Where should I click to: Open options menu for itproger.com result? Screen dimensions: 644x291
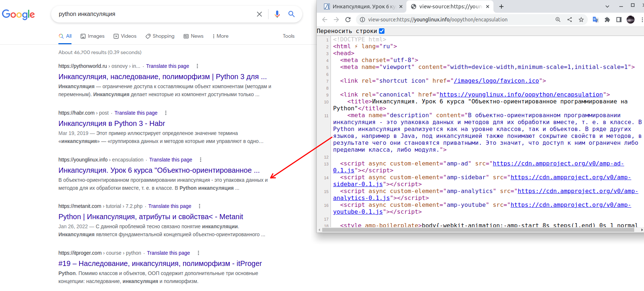198,253
